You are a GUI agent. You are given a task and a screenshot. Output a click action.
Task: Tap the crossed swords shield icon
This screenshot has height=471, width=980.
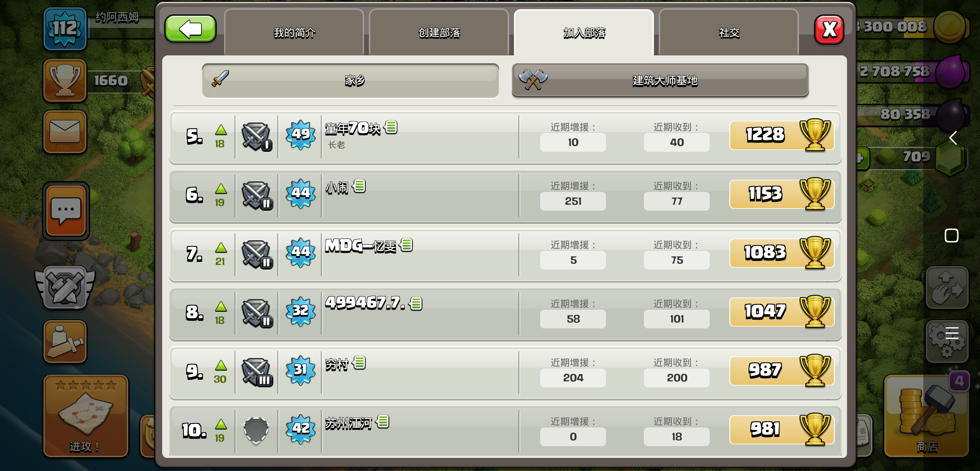click(65, 288)
